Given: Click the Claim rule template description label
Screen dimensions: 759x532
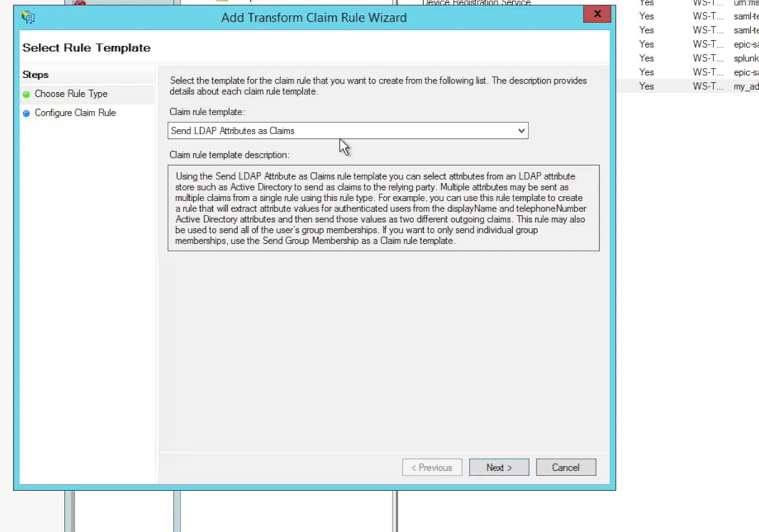Looking at the screenshot, I should (229, 154).
